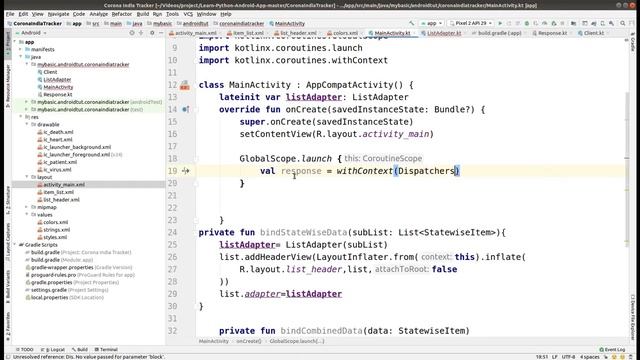Image resolution: width=640 pixels, height=360 pixels.
Task: Open the Favorites side tab
Action: coord(8,327)
